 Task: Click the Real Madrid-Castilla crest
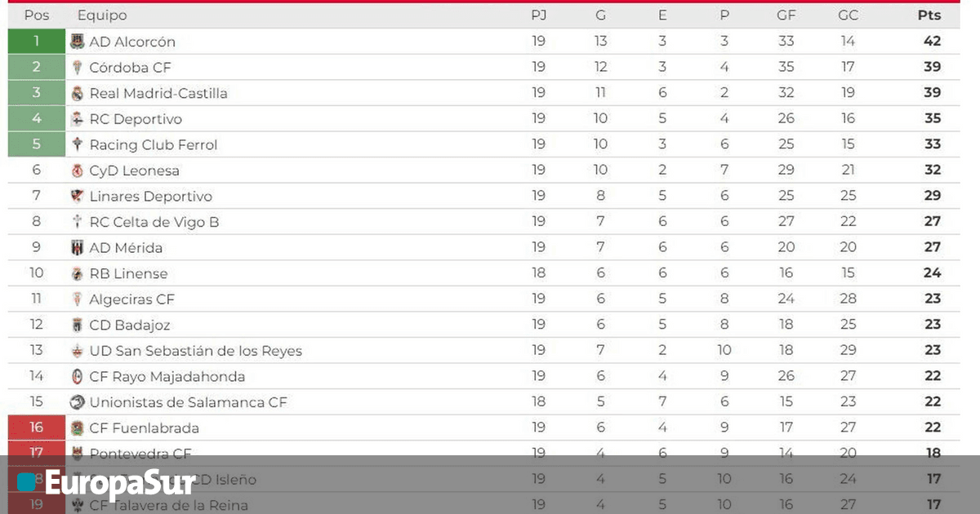pyautogui.click(x=78, y=93)
